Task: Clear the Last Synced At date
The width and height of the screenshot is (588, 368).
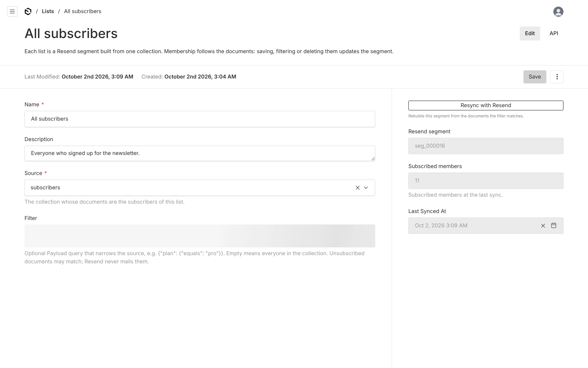Action: 543,226
